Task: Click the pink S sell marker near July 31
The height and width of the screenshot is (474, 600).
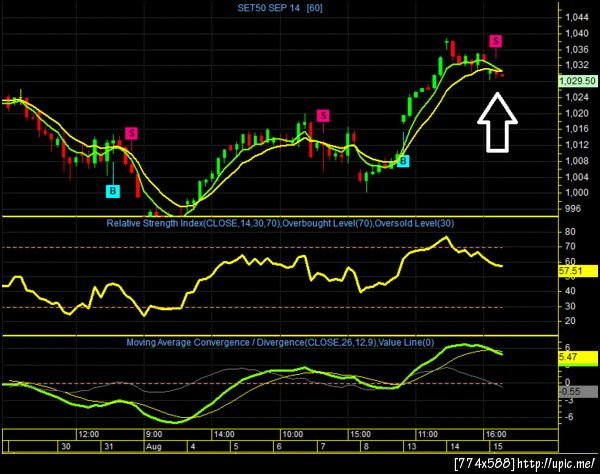Action: [131, 134]
